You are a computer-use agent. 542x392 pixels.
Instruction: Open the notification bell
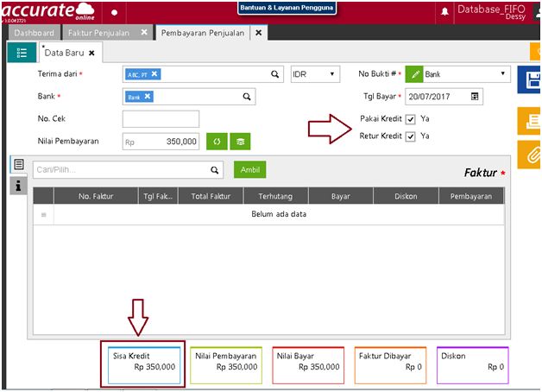tap(444, 11)
